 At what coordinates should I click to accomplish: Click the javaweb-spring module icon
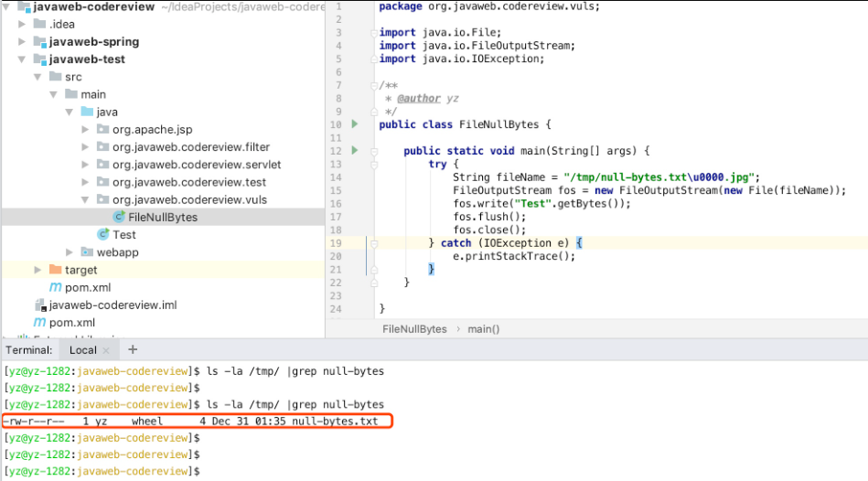39,41
